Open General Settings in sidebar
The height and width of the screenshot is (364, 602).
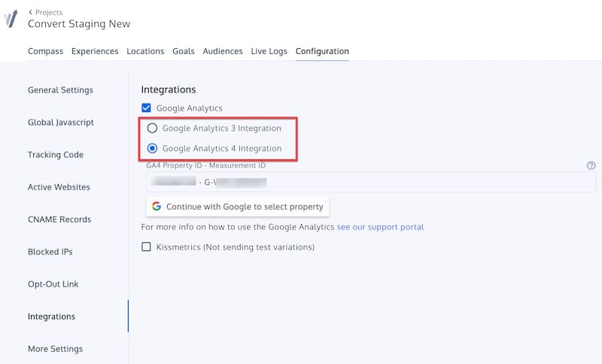(60, 90)
